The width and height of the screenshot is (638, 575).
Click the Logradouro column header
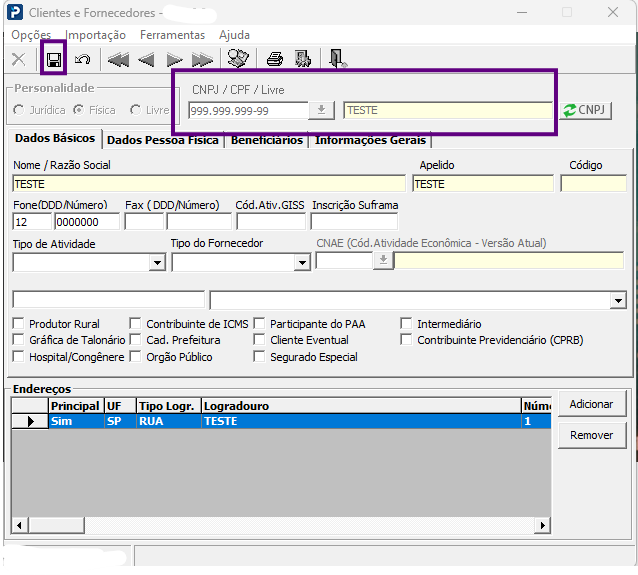click(x=361, y=406)
